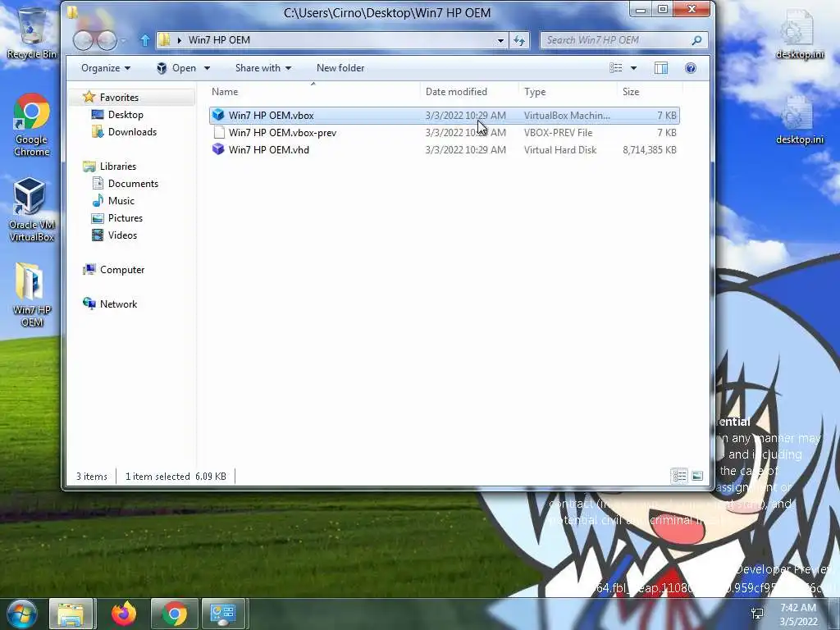
Task: Open the Pictures library
Action: pos(126,218)
